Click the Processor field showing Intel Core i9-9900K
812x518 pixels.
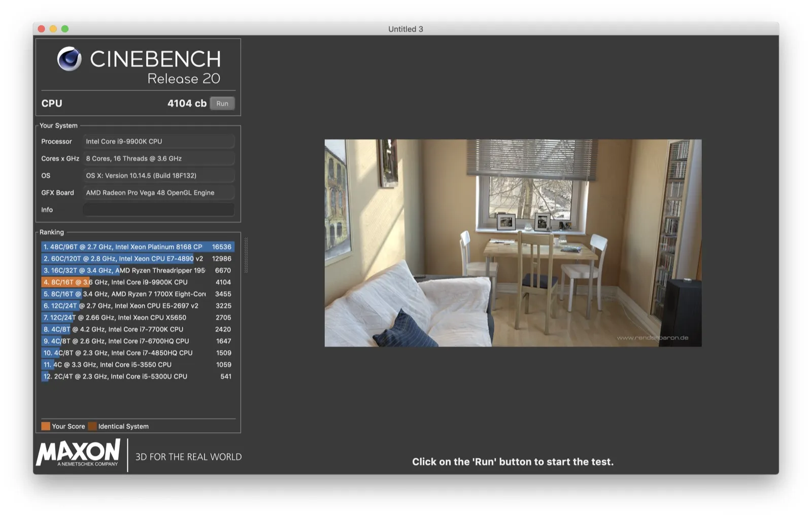pos(158,141)
